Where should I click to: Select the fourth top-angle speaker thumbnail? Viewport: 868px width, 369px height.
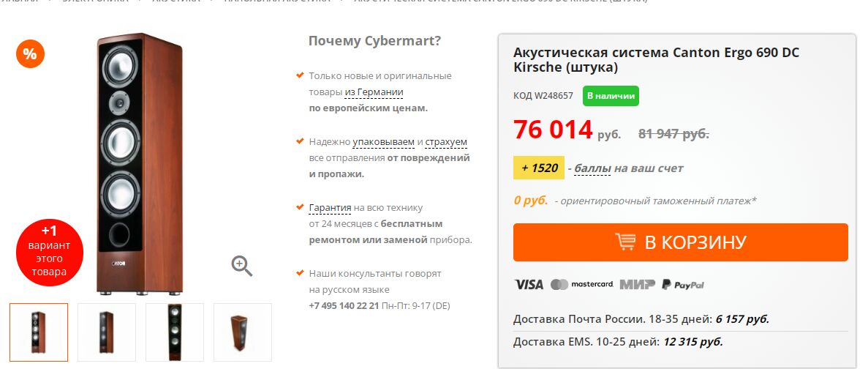point(243,332)
